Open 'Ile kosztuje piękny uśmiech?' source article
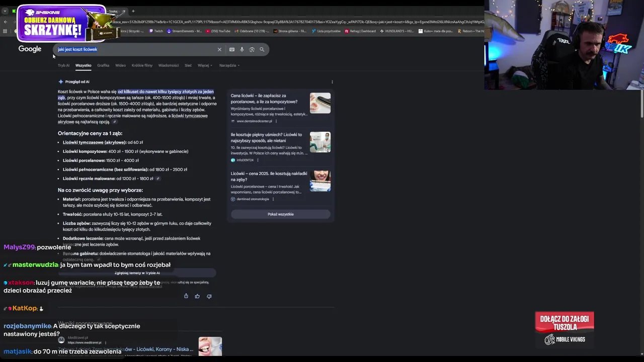 [266, 138]
